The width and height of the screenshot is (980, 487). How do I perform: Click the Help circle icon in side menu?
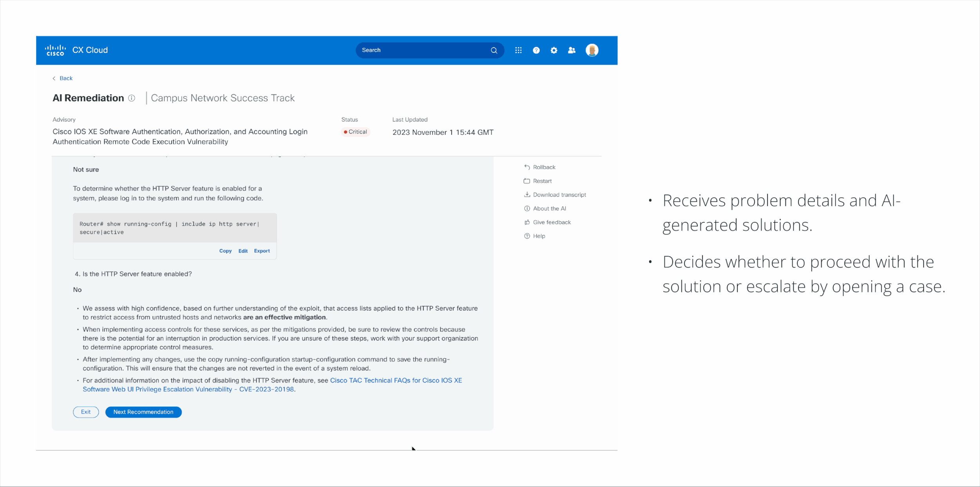527,236
